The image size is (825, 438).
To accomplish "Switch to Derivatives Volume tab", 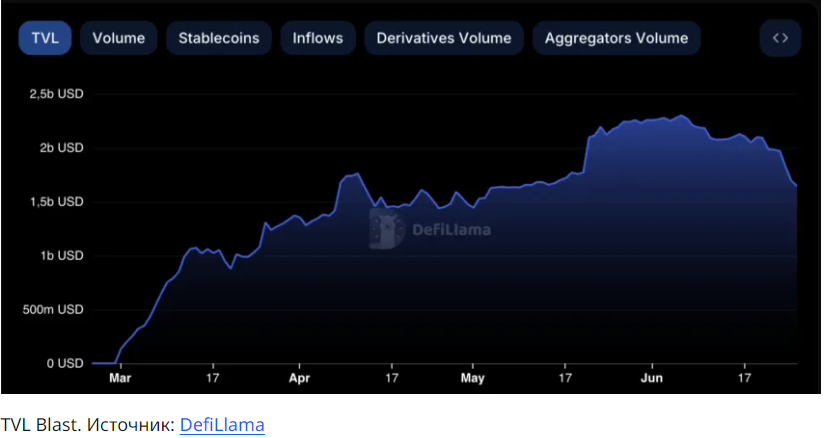I will pos(444,38).
